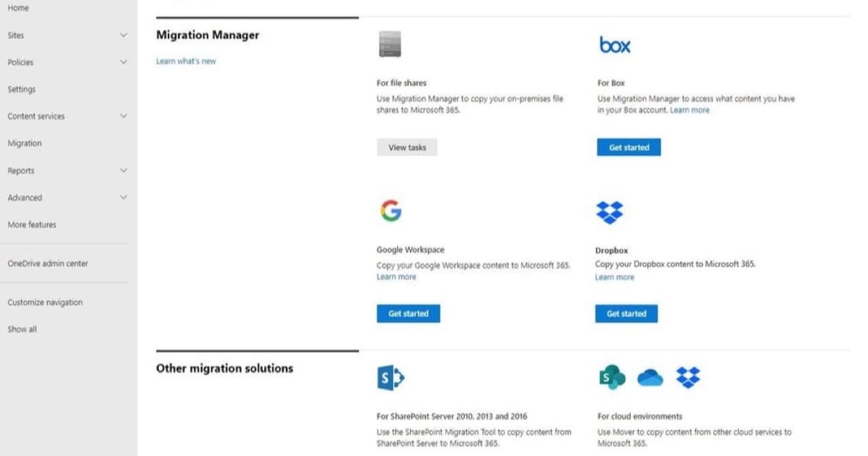Open Advanced in the navigation
Viewport: 868px width, 456px height.
click(25, 198)
